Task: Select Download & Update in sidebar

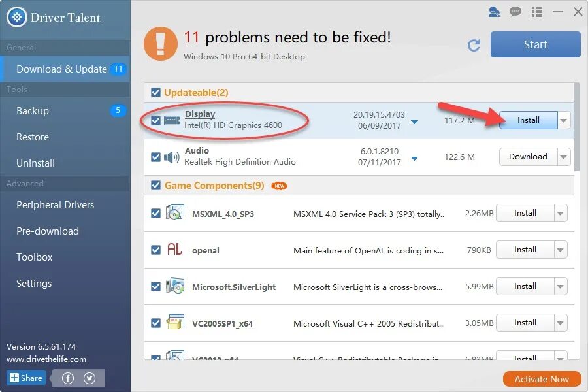Action: (65, 69)
